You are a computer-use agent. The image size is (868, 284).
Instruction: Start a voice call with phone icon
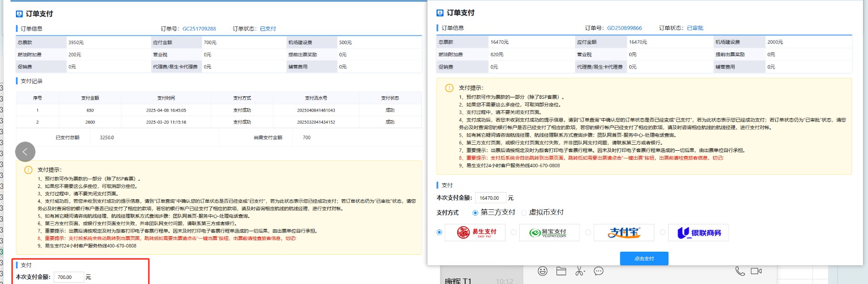[x=740, y=271]
